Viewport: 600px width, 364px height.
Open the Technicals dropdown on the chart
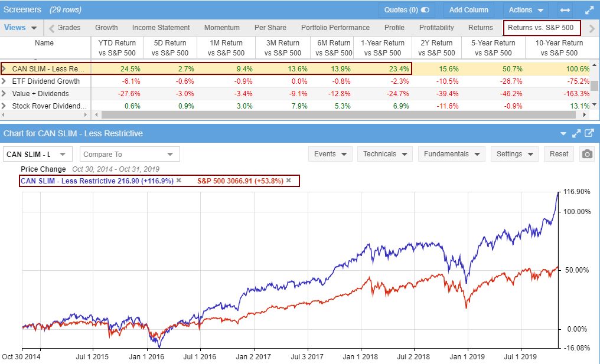point(384,153)
